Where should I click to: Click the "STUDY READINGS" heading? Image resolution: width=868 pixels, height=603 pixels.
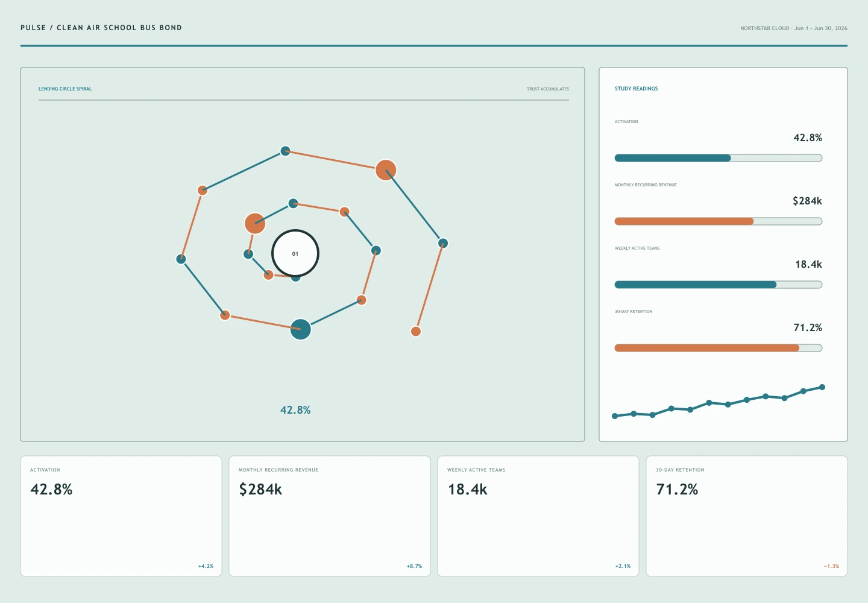[636, 89]
